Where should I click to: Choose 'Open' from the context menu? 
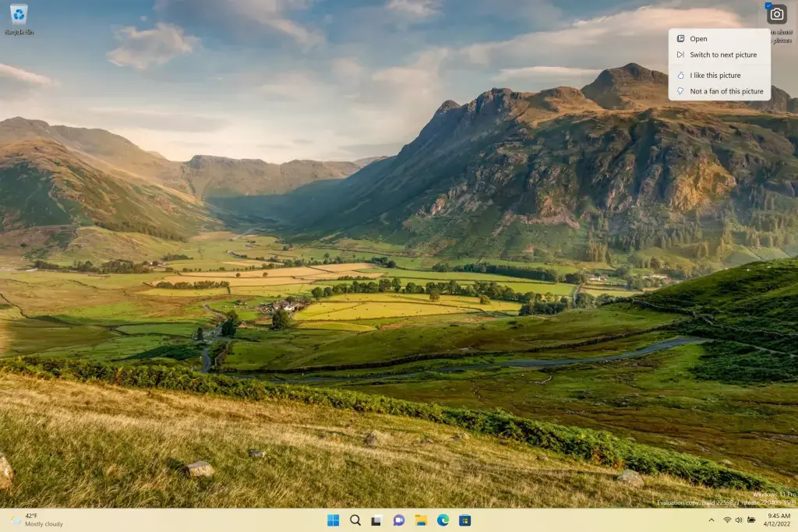pyautogui.click(x=697, y=38)
